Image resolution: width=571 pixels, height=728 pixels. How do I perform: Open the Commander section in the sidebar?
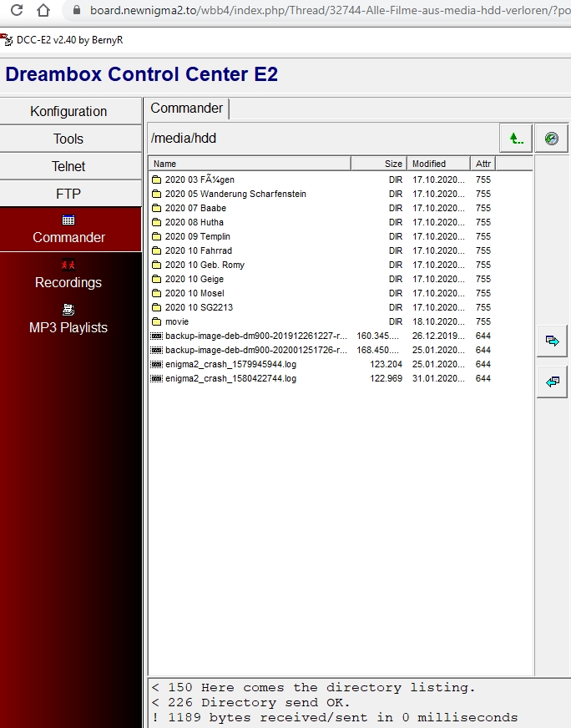click(x=69, y=230)
